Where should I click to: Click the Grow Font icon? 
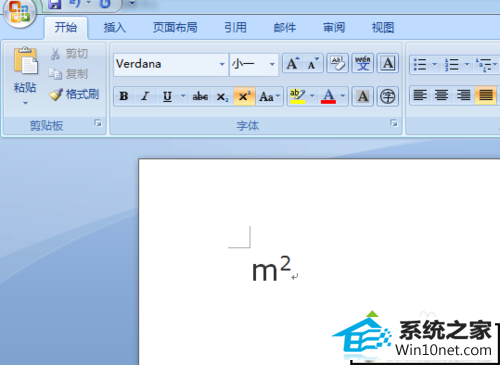point(293,63)
